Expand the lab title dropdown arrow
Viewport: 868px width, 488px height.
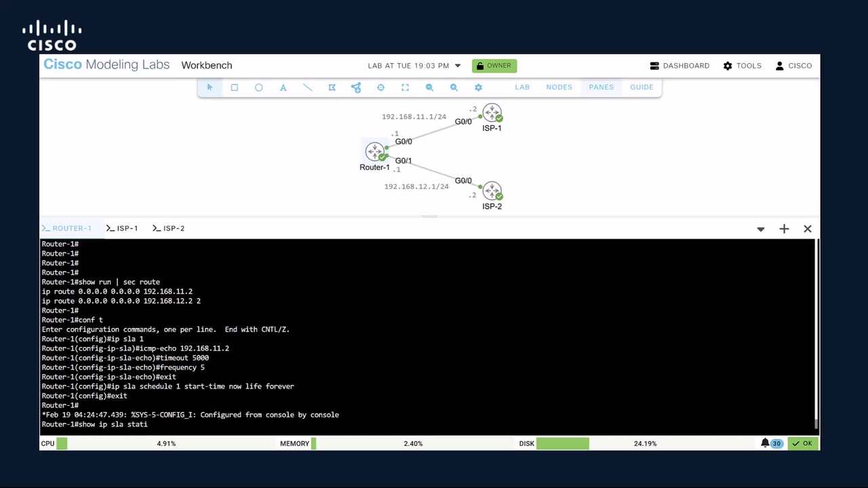point(458,66)
